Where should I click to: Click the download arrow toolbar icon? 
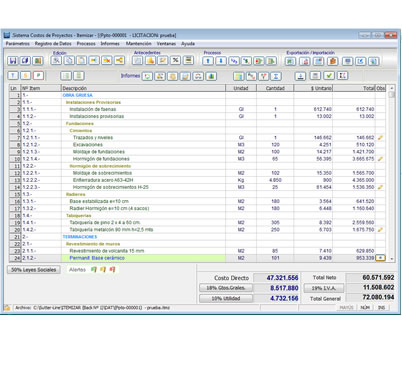[x=300, y=76]
